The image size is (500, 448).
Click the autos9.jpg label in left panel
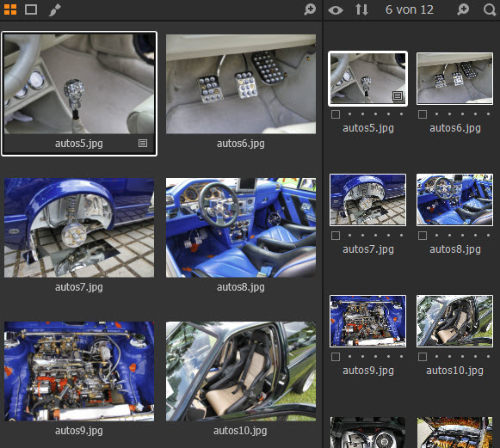pyautogui.click(x=79, y=431)
